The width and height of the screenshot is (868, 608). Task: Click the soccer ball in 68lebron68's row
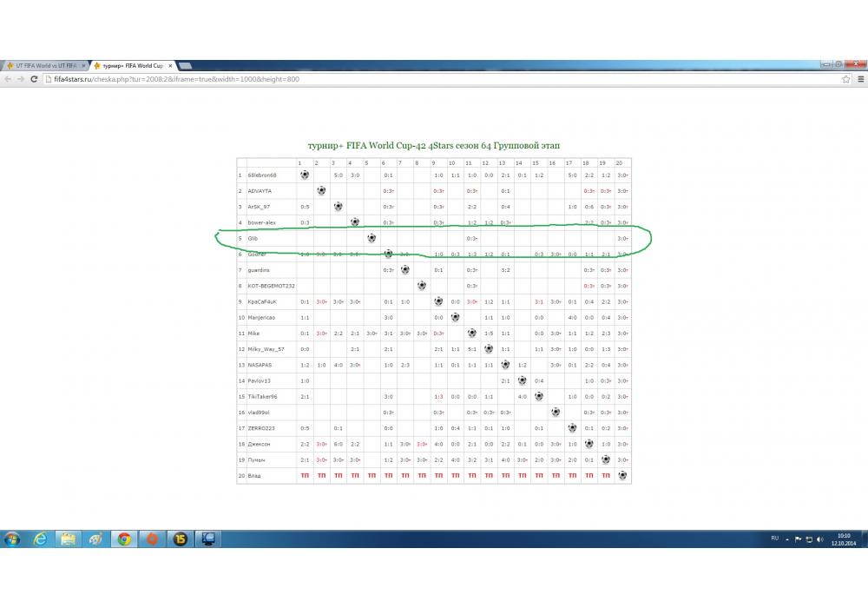[305, 175]
